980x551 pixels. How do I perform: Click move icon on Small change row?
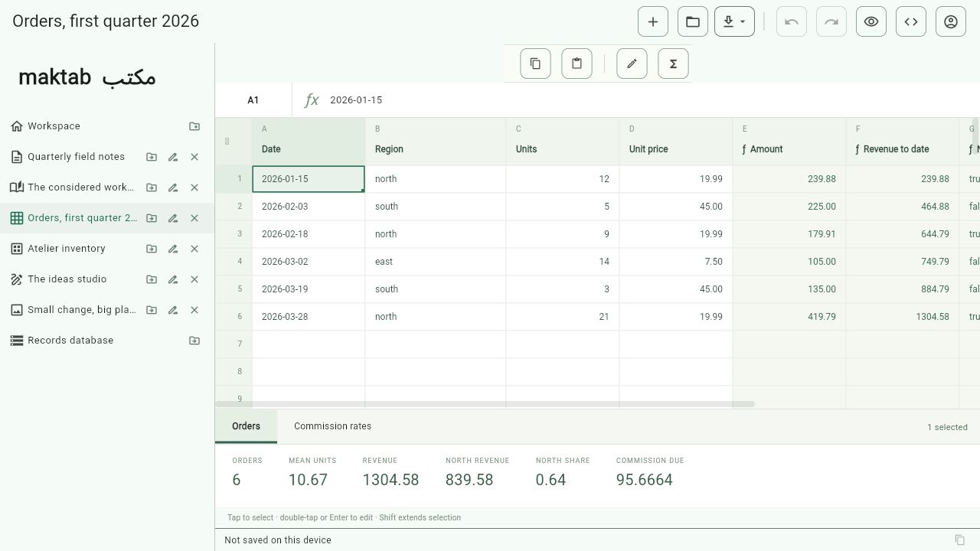click(152, 310)
